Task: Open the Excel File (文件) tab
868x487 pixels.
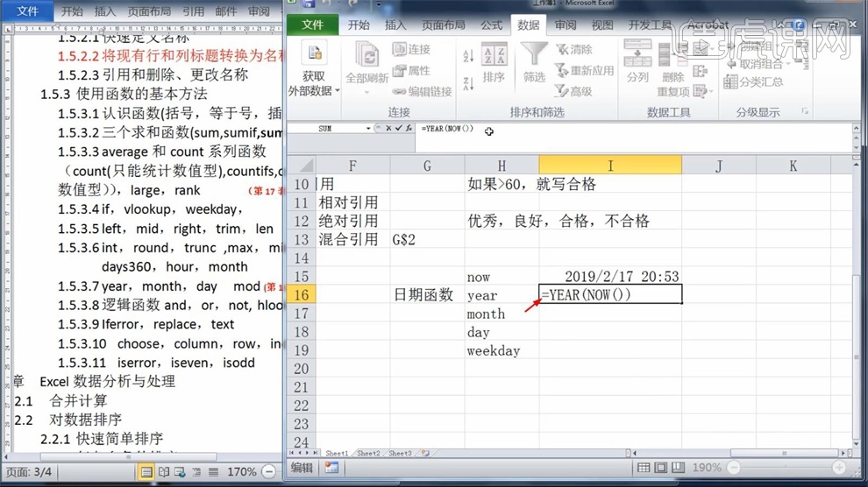Action: click(x=312, y=25)
